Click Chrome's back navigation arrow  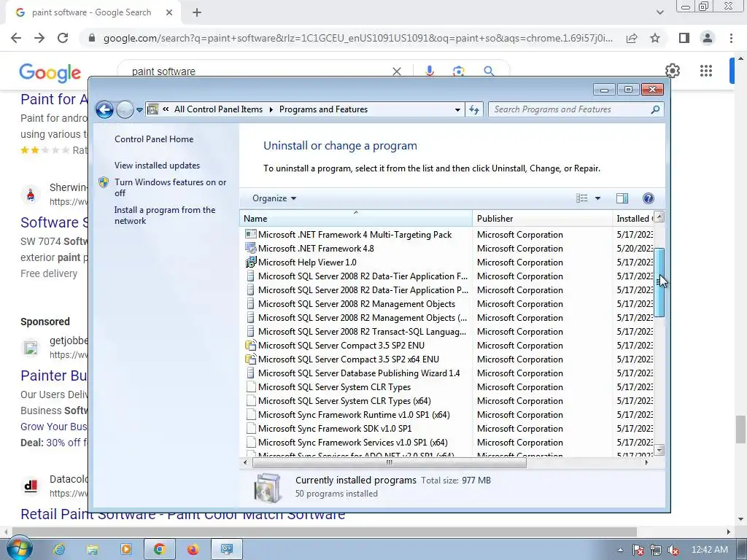pyautogui.click(x=16, y=38)
